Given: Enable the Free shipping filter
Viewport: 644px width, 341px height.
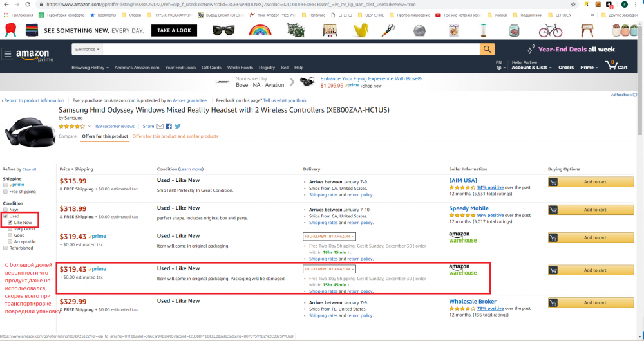Looking at the screenshot, I should coord(6,192).
